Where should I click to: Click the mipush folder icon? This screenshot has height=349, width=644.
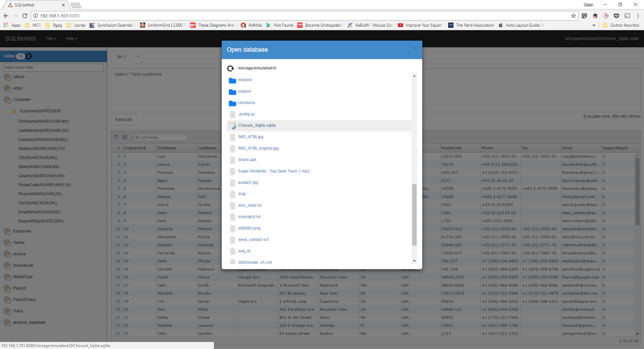233,92
